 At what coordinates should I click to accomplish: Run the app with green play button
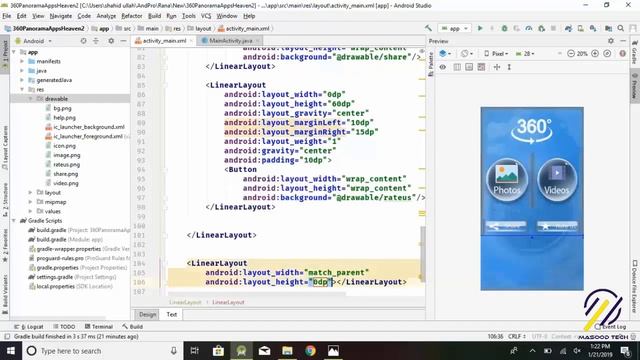480,28
